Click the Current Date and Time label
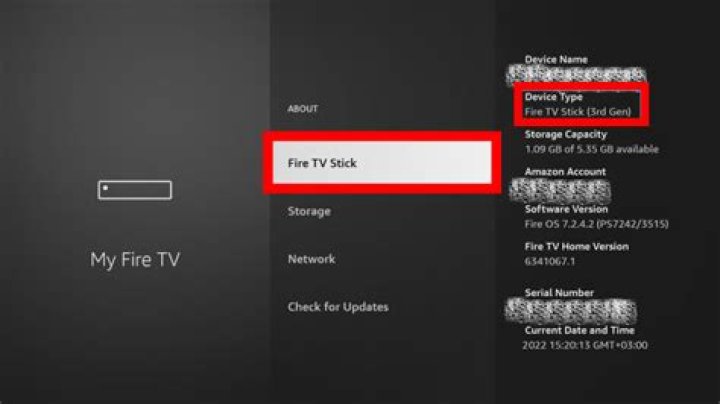 coord(579,330)
